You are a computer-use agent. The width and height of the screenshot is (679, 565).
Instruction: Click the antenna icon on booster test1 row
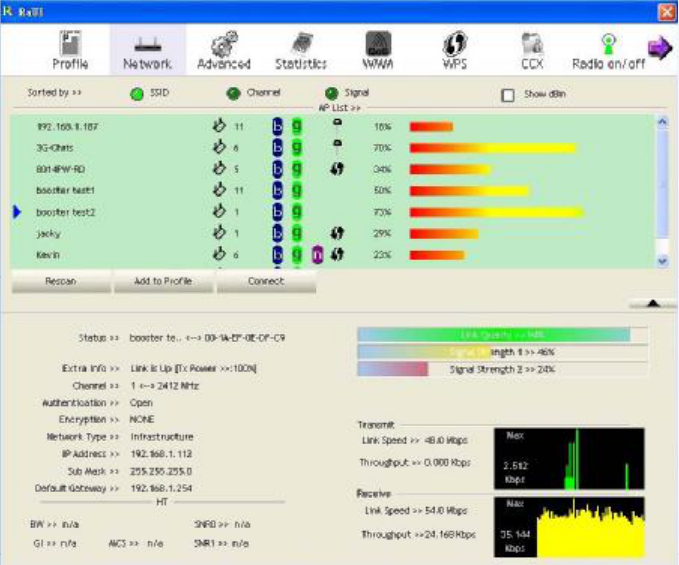click(219, 190)
